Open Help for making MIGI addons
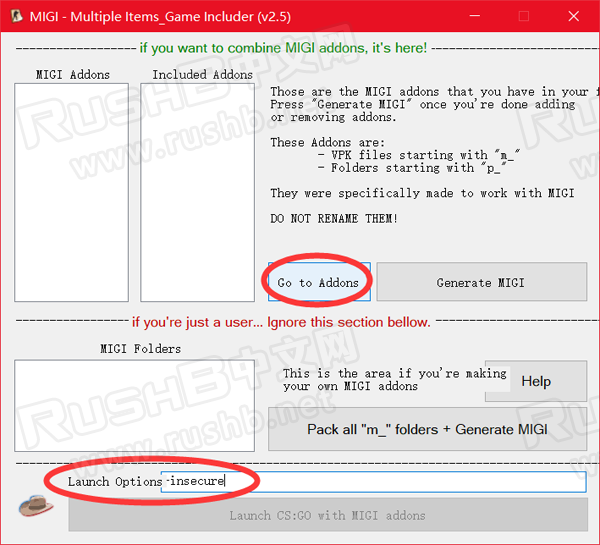 (535, 381)
